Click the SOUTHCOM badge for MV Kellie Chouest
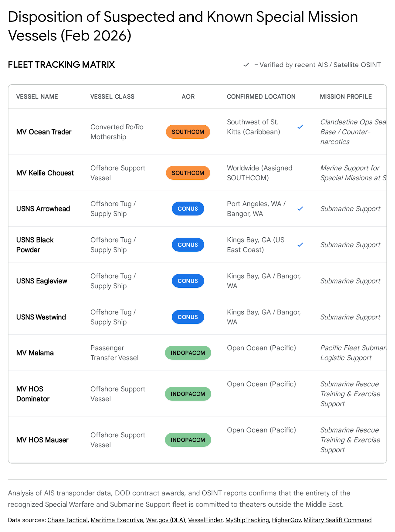 point(188,173)
